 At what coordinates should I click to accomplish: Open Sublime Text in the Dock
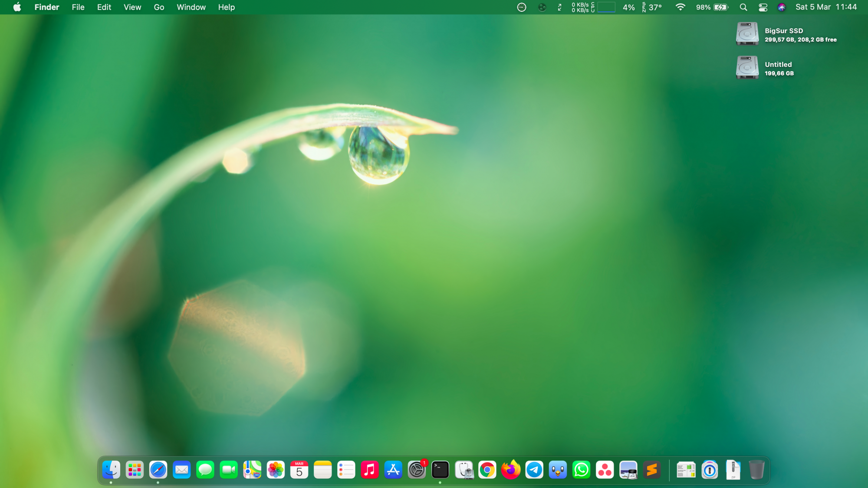tap(652, 470)
